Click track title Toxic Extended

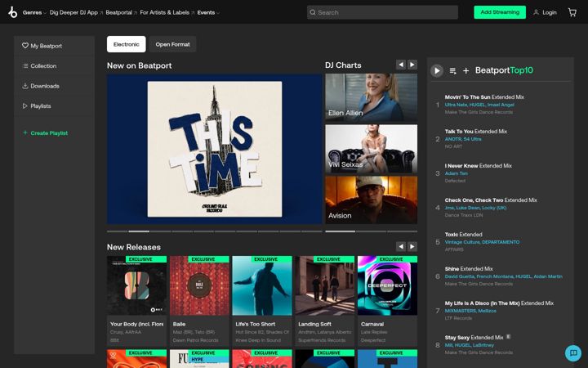coord(464,235)
